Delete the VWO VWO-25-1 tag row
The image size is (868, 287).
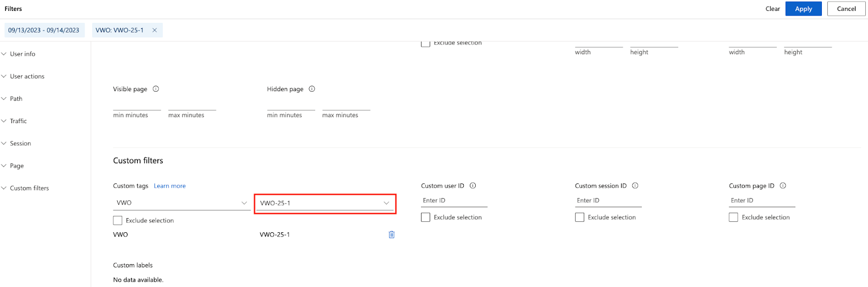(x=392, y=234)
